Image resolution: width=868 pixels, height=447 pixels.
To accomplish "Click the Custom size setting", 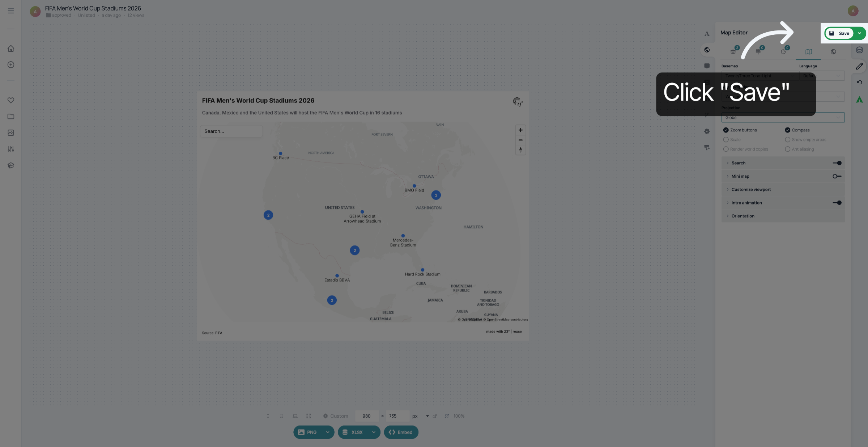I will pyautogui.click(x=336, y=416).
